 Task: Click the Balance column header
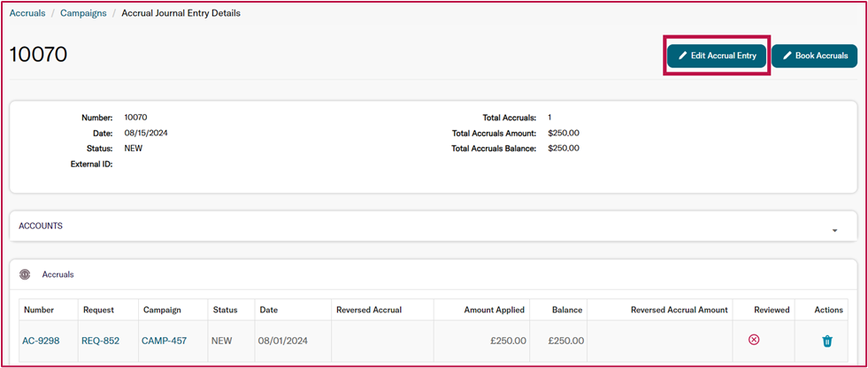coord(567,310)
